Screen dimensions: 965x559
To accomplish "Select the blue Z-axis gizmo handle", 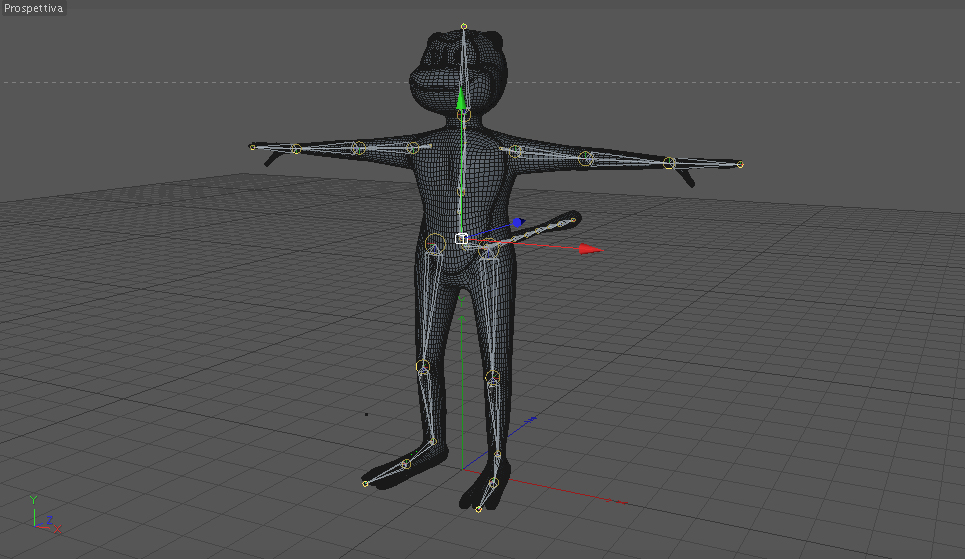I will 518,222.
